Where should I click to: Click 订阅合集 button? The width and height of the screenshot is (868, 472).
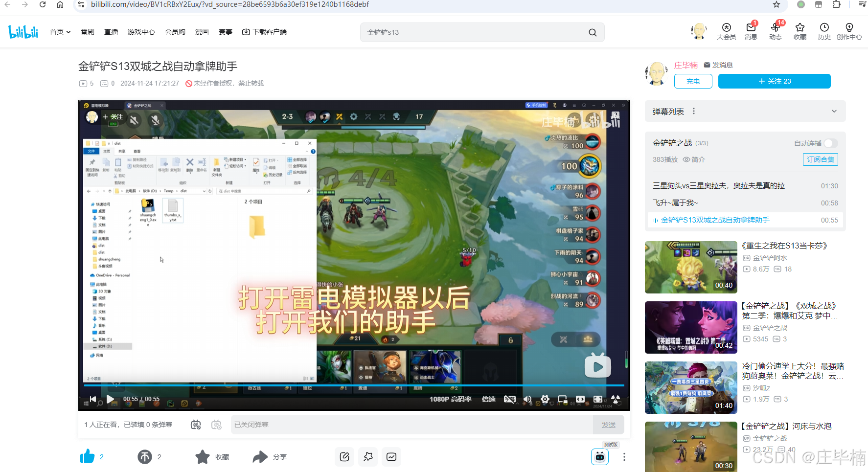(821, 159)
